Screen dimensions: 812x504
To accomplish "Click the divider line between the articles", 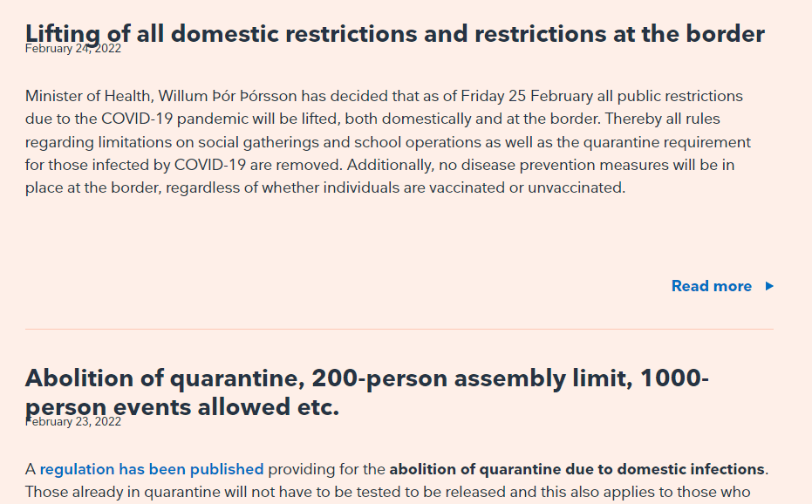I will [399, 329].
